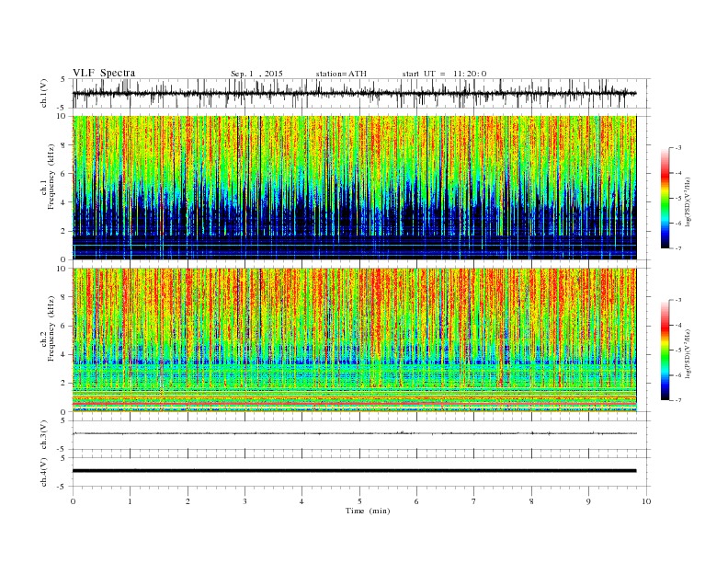728x563 pixels.
Task: Click the "-4" label on ch.2 colorbar
Action: click(677, 325)
